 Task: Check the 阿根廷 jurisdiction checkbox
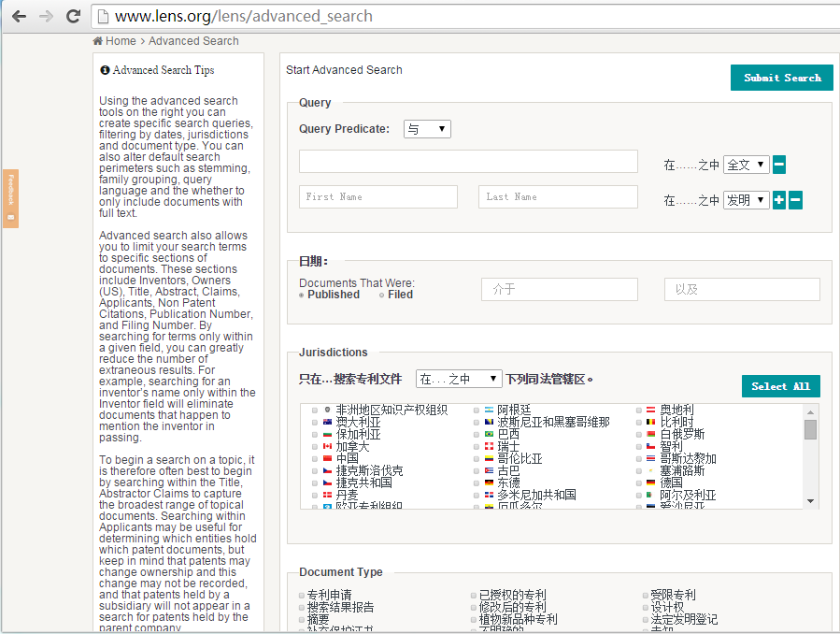pyautogui.click(x=477, y=411)
